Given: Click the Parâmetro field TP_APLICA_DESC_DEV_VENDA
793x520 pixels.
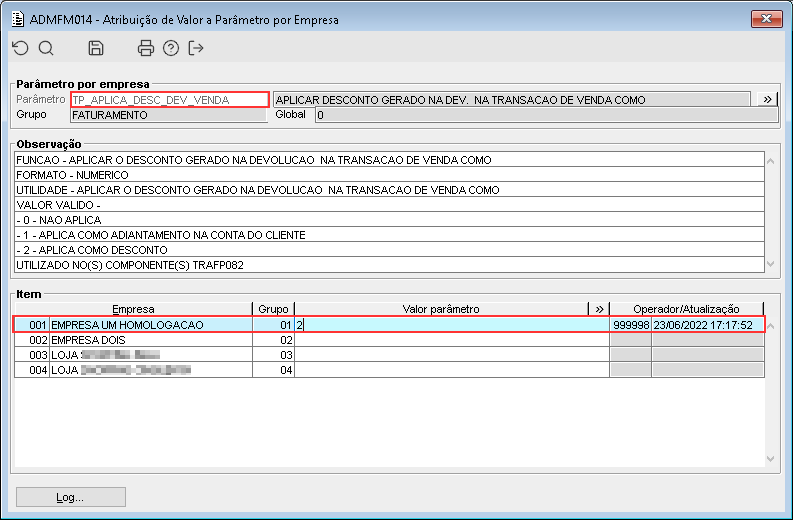Looking at the screenshot, I should tap(169, 100).
